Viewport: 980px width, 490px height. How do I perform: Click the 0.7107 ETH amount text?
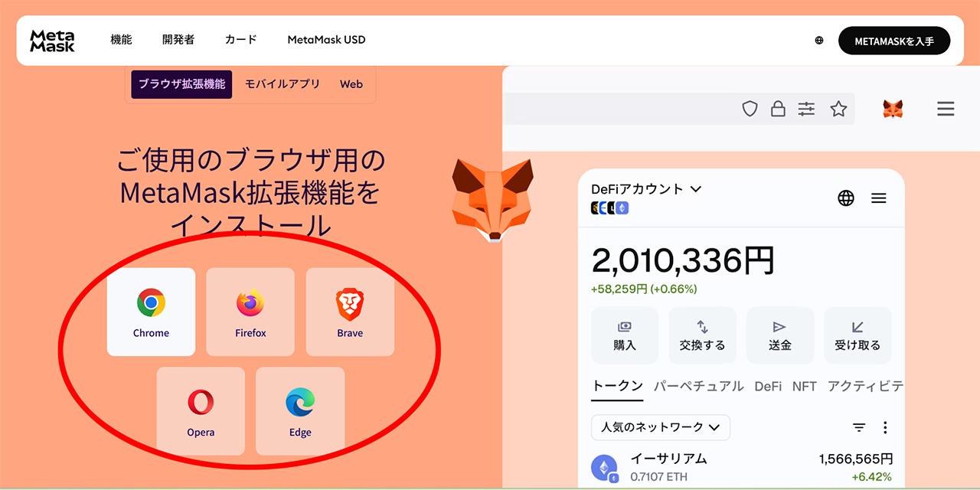(x=658, y=477)
